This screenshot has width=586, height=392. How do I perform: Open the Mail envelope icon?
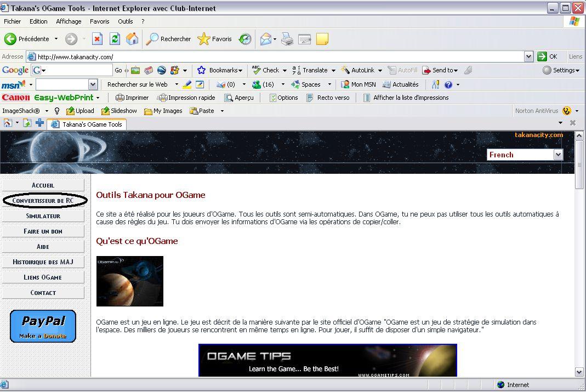266,39
